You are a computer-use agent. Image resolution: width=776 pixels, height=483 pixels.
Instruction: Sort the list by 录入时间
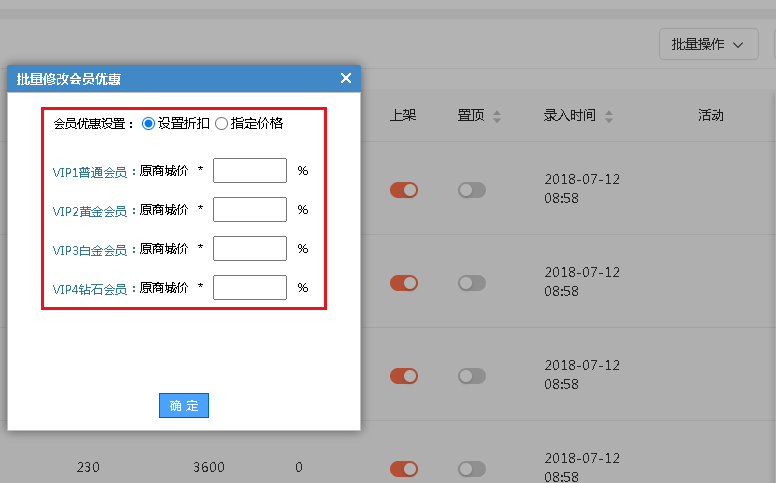pyautogui.click(x=609, y=116)
